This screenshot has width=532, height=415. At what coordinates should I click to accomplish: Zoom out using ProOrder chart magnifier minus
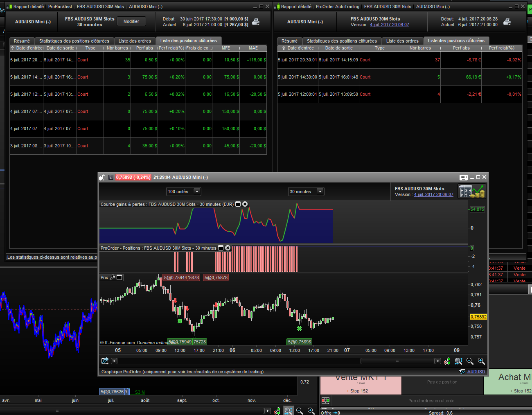click(x=470, y=361)
